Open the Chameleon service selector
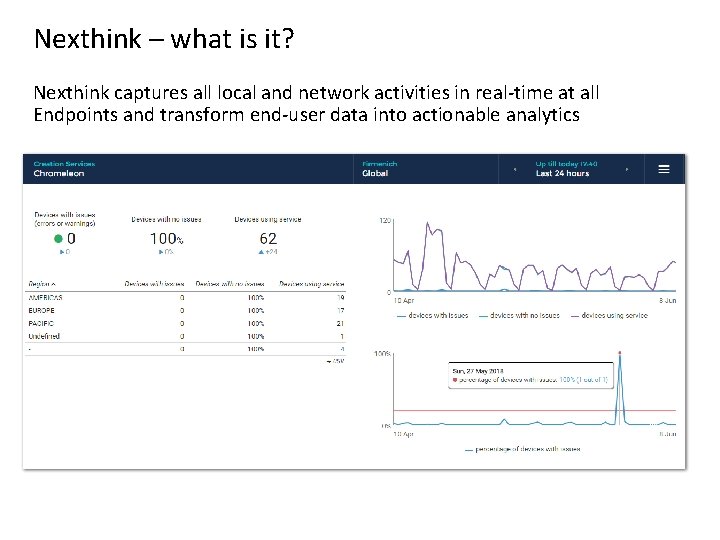This screenshot has height=540, width=720. [x=64, y=169]
